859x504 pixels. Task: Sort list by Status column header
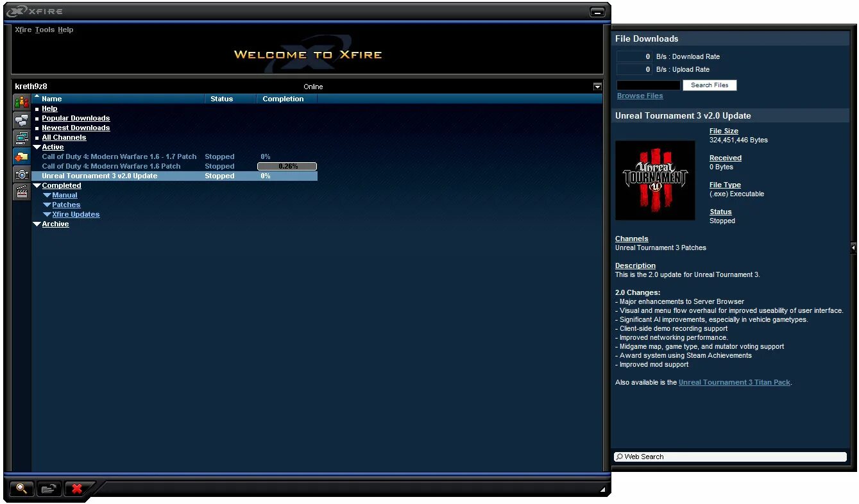click(230, 99)
